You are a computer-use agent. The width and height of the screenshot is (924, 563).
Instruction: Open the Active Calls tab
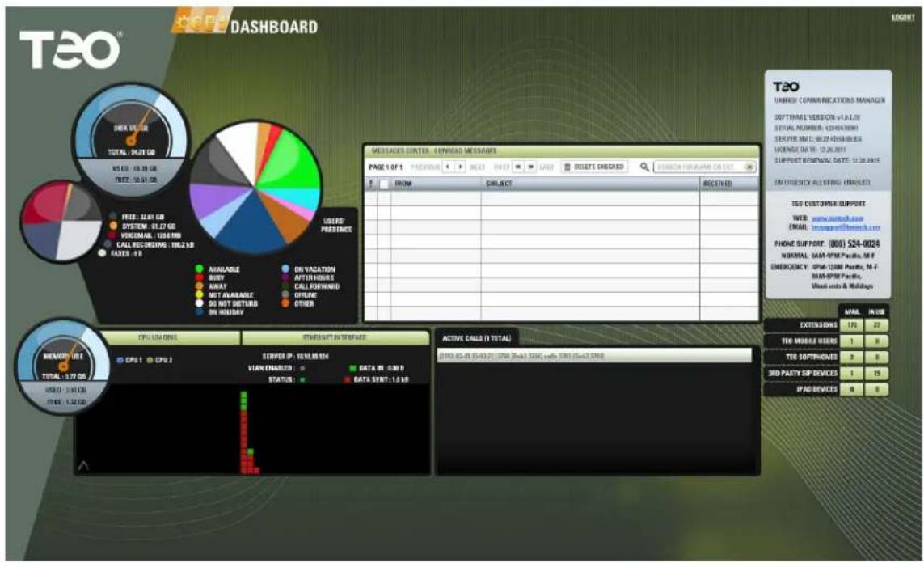pos(476,338)
